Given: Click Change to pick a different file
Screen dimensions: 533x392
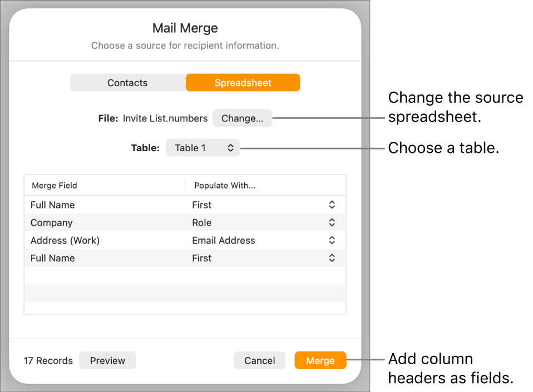Looking at the screenshot, I should pos(242,118).
